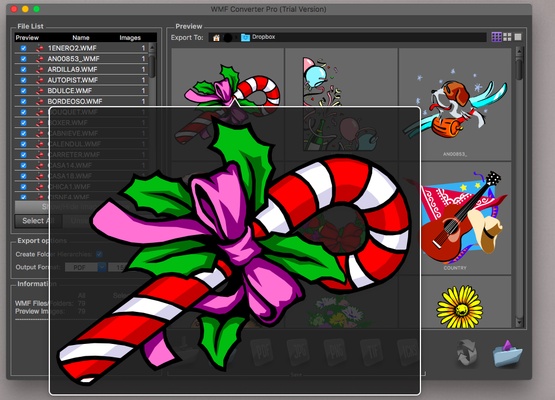The height and width of the screenshot is (400, 555).
Task: Toggle the checkbox in the BOXER.WMF row
Action: point(23,122)
